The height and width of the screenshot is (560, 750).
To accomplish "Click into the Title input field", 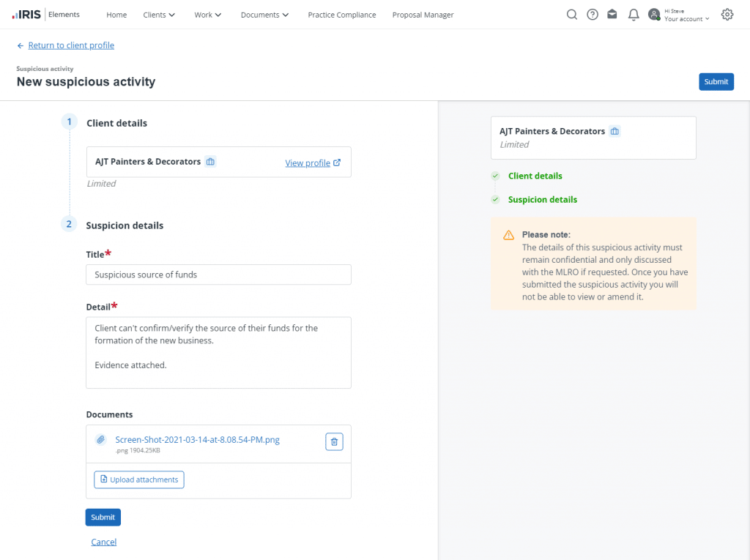I will [218, 275].
